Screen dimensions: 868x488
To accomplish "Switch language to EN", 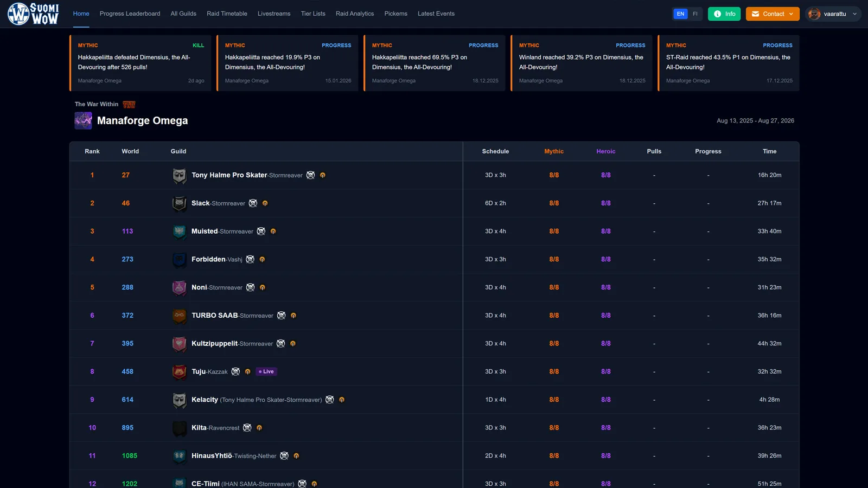I will click(x=680, y=14).
